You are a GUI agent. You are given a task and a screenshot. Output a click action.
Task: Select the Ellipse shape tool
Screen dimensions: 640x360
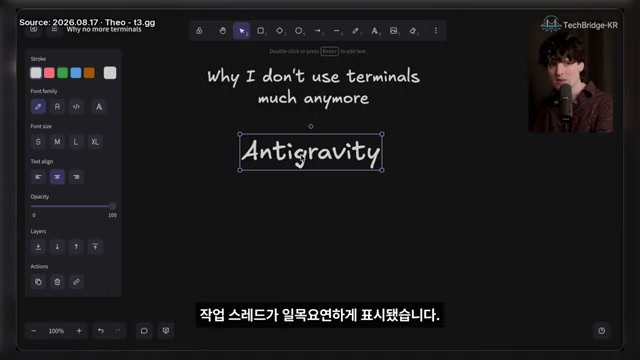[x=299, y=31]
